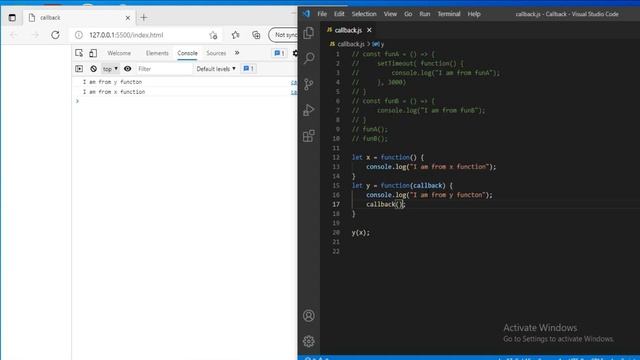Open the VS Code Search panel

click(309, 58)
